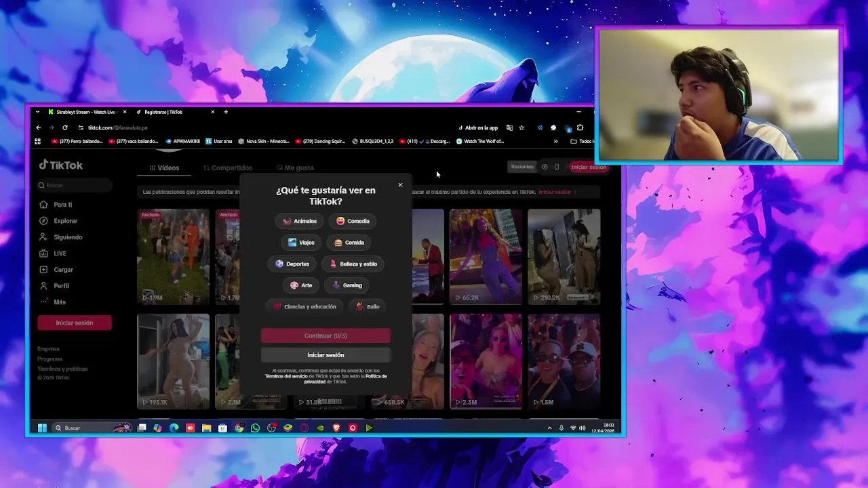Viewport: 868px width, 488px height.
Task: Click the Recientes sort button
Action: (522, 167)
